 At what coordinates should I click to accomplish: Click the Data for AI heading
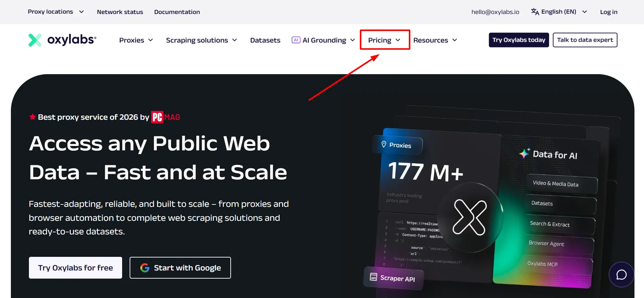pyautogui.click(x=555, y=155)
